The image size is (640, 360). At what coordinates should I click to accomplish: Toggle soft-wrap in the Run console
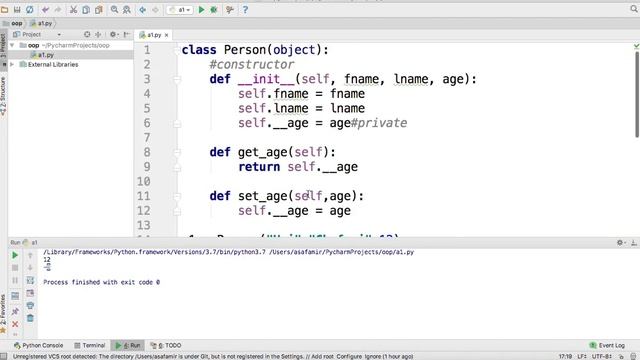click(30, 280)
